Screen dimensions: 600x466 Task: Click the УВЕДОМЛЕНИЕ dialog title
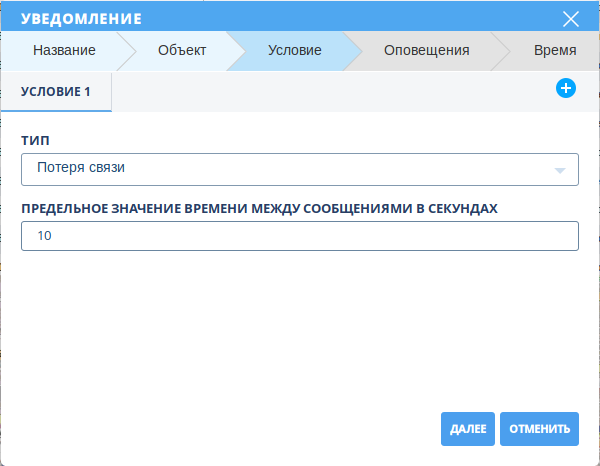point(81,19)
